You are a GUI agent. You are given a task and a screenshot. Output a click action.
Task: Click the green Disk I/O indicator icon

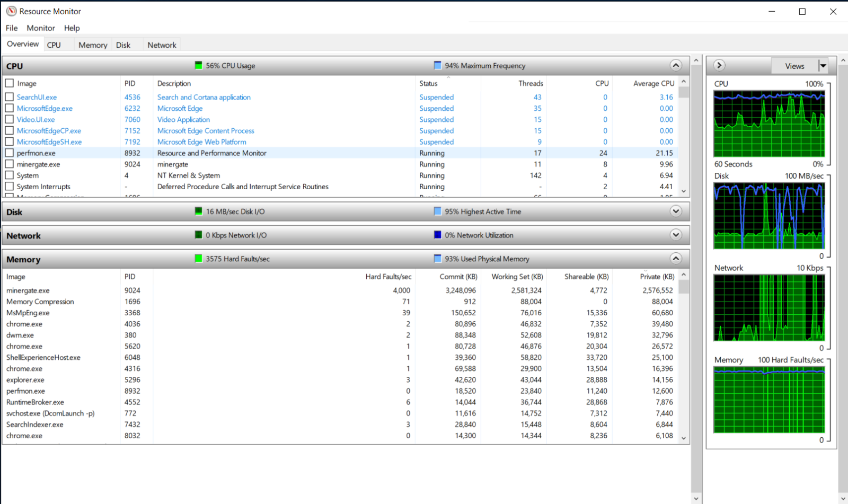(x=199, y=211)
